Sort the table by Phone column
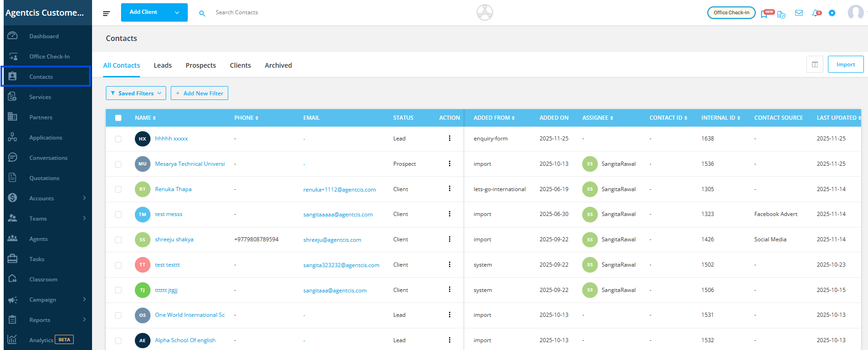This screenshot has width=868, height=350. (x=246, y=118)
